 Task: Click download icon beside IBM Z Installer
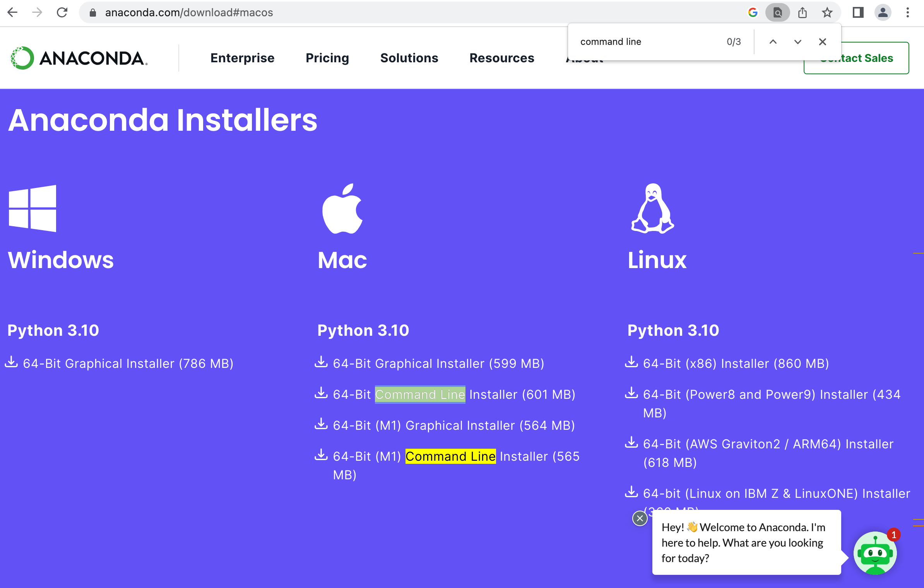631,492
